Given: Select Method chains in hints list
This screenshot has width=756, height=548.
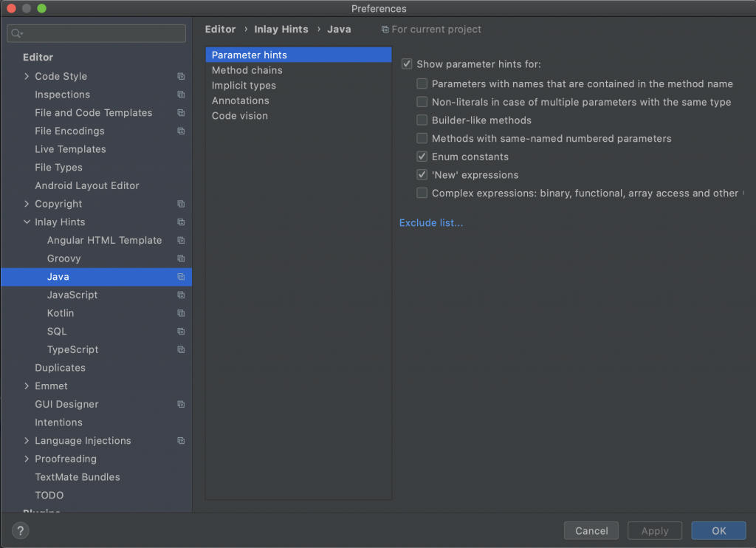Looking at the screenshot, I should click(247, 70).
